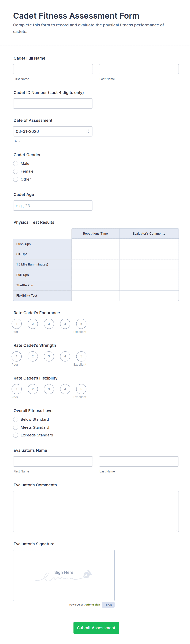Viewport: 190px width, 644px height.
Task: Open the Jotform Sign link
Action: click(x=92, y=605)
